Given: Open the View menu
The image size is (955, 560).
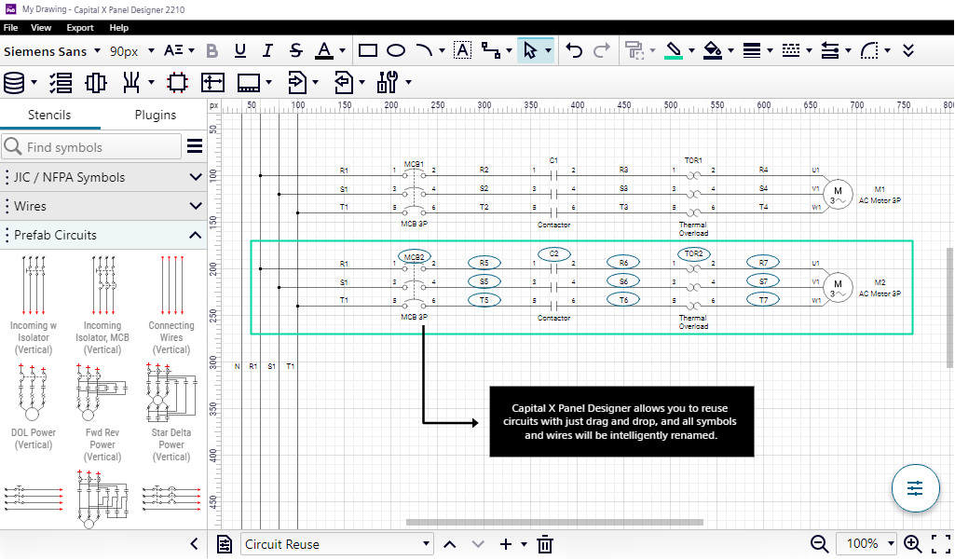Looking at the screenshot, I should pyautogui.click(x=41, y=27).
